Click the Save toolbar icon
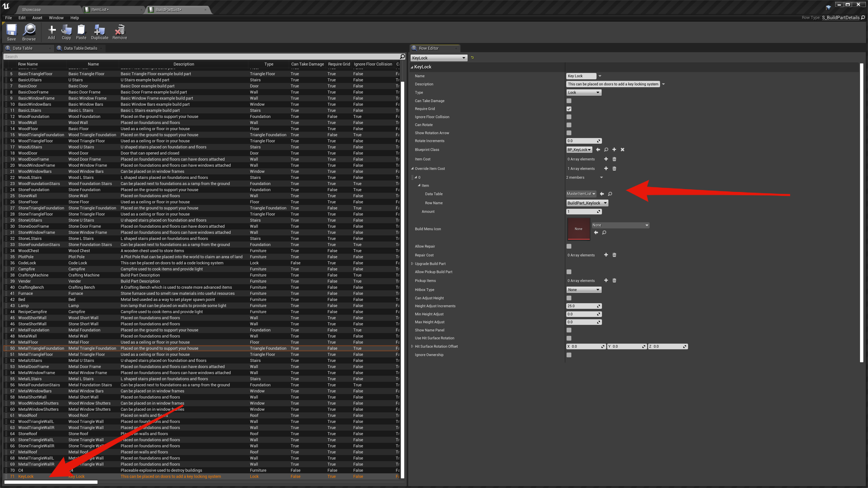The image size is (868, 488). (x=11, y=30)
